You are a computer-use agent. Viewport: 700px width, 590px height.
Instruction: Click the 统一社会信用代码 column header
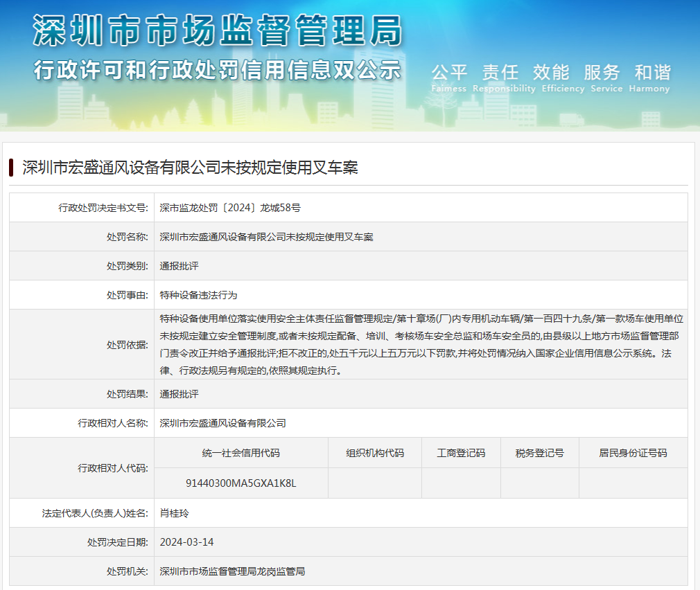click(x=240, y=453)
